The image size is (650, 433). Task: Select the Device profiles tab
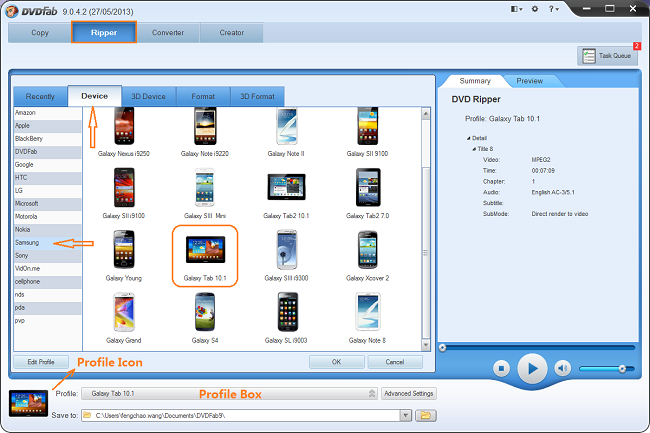coord(95,96)
